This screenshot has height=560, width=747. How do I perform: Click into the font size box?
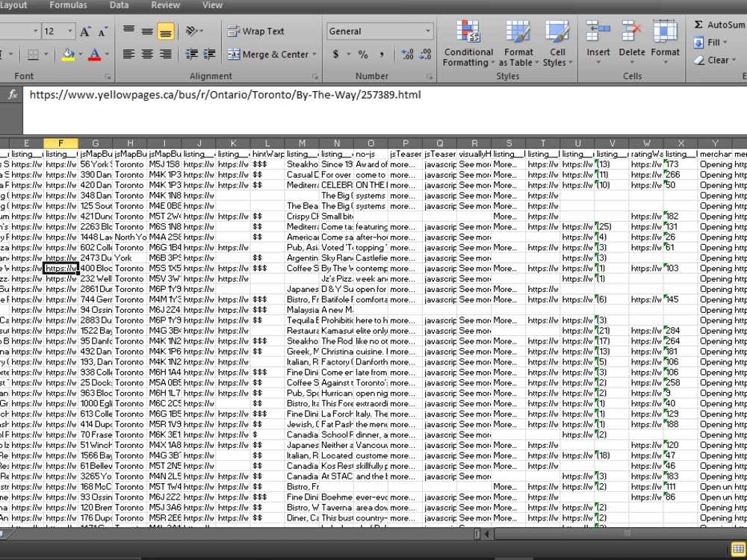coord(53,31)
